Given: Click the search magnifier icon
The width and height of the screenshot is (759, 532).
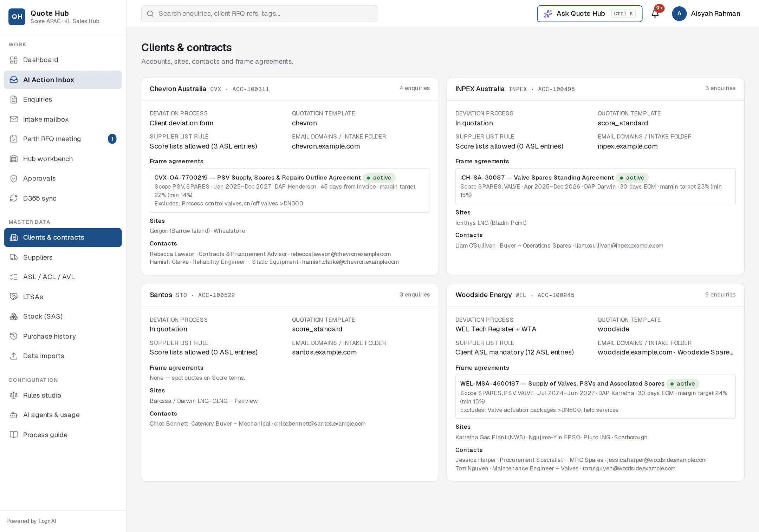Looking at the screenshot, I should tap(150, 14).
